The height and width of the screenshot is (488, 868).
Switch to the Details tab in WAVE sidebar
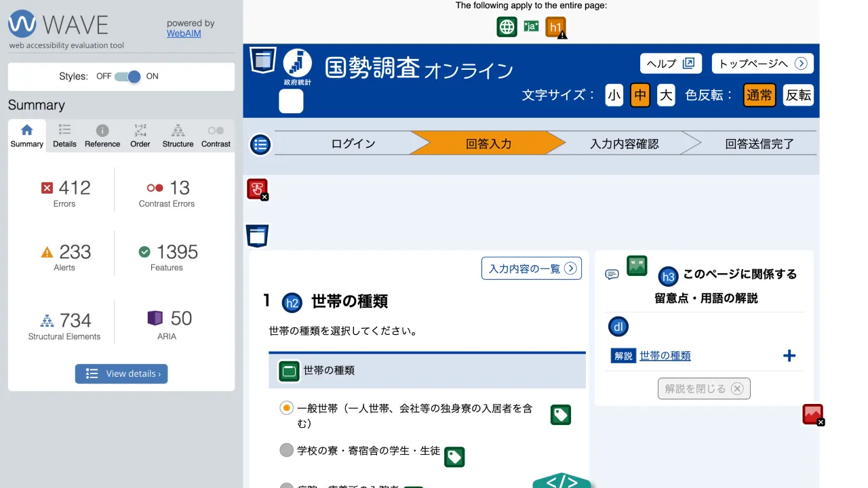64,135
